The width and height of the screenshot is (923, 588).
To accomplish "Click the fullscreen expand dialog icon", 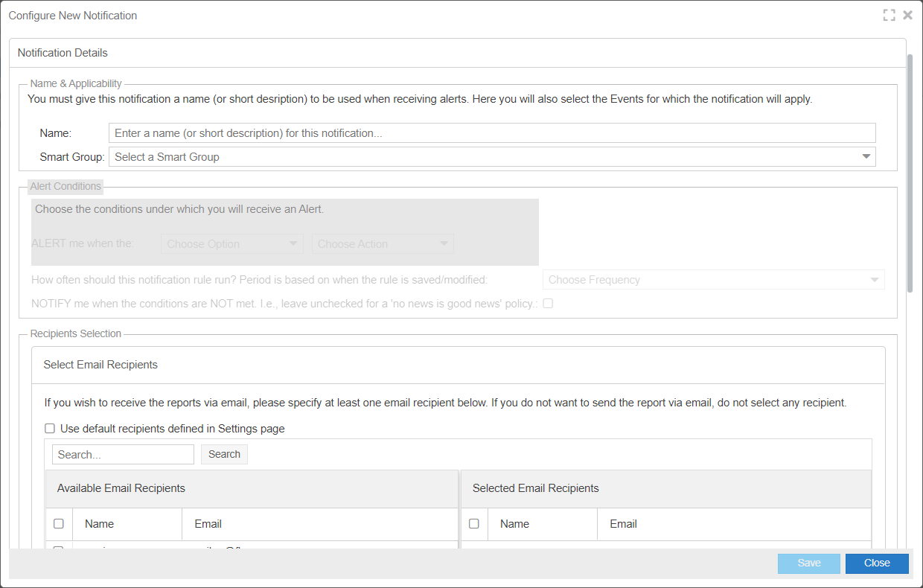I will point(889,15).
